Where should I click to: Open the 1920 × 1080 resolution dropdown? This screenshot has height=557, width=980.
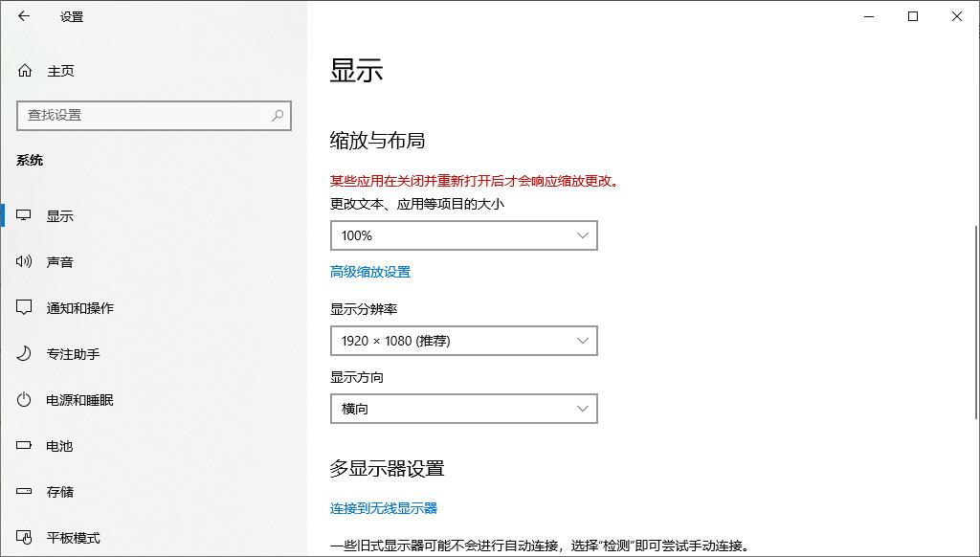pos(464,340)
